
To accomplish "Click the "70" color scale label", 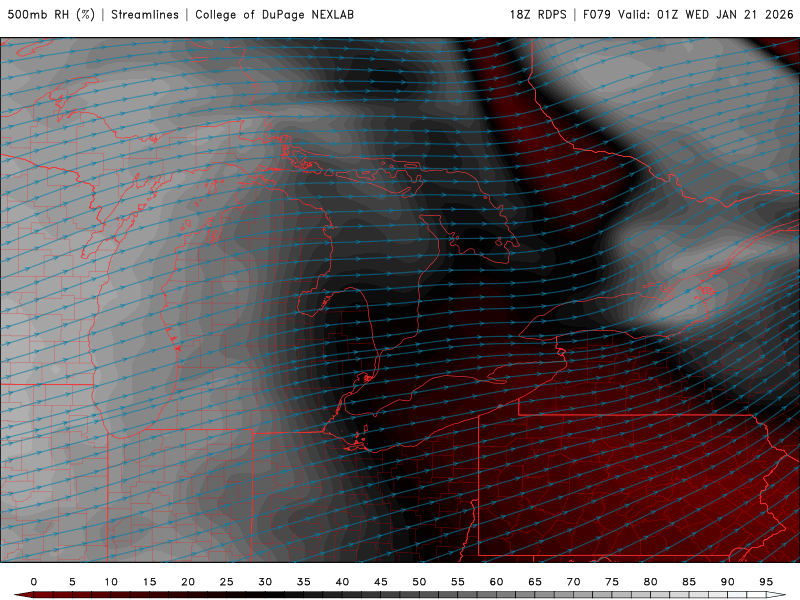I will click(573, 582).
